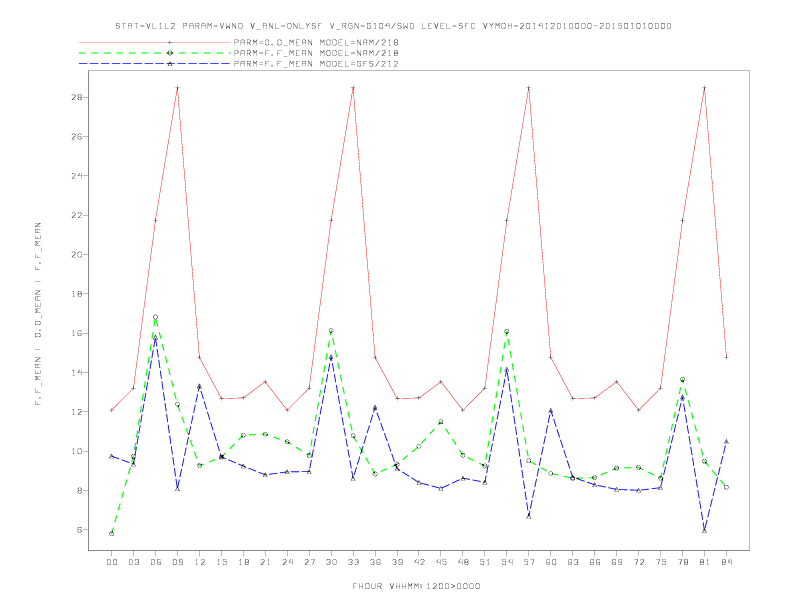Click the green dashed legend line sample
Viewport: 792px width, 612px height.
click(155, 53)
